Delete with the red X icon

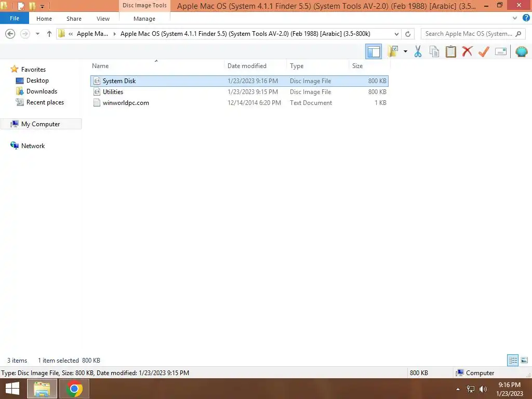click(x=467, y=51)
